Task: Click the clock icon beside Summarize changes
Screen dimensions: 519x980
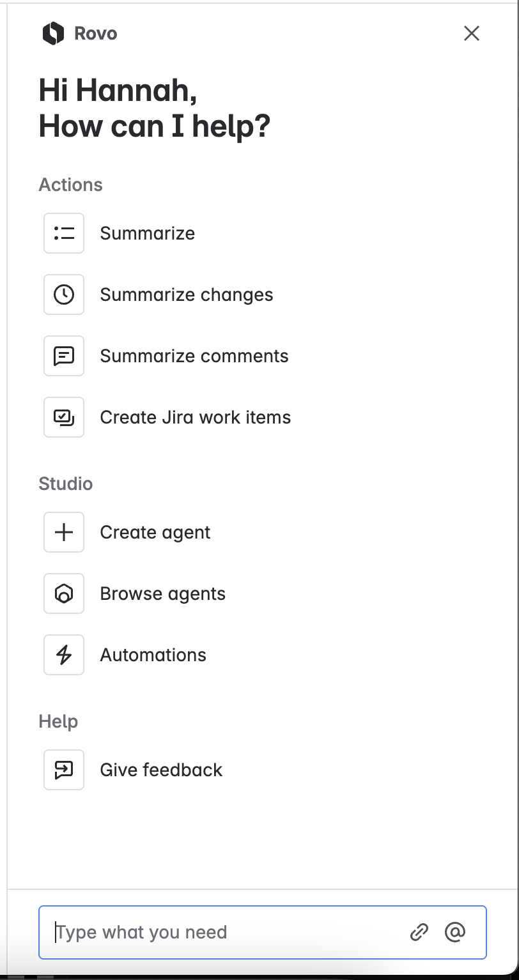Action: pos(63,295)
